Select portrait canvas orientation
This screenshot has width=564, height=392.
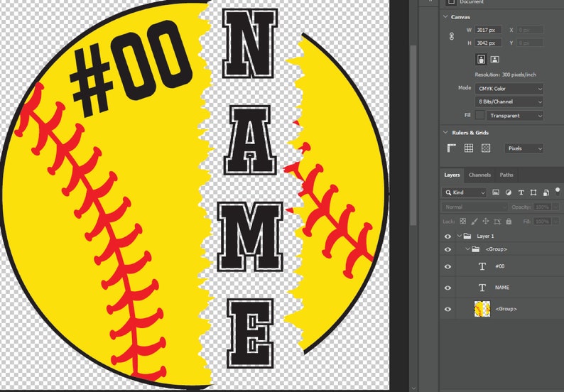point(482,60)
